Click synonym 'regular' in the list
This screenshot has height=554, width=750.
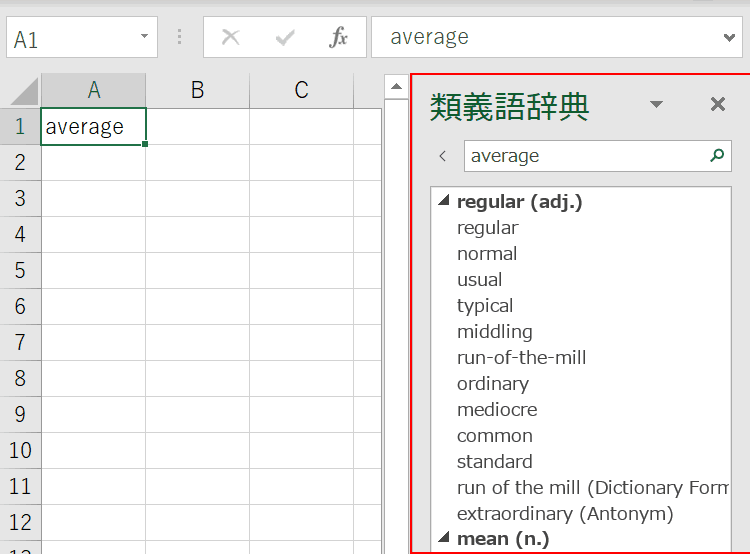(487, 228)
